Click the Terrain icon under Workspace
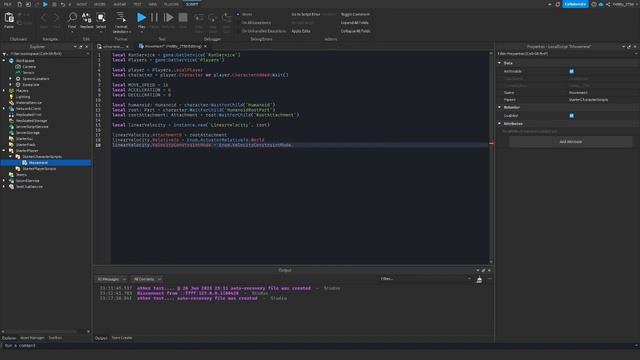Screen dimensions: 640x360 [18, 73]
